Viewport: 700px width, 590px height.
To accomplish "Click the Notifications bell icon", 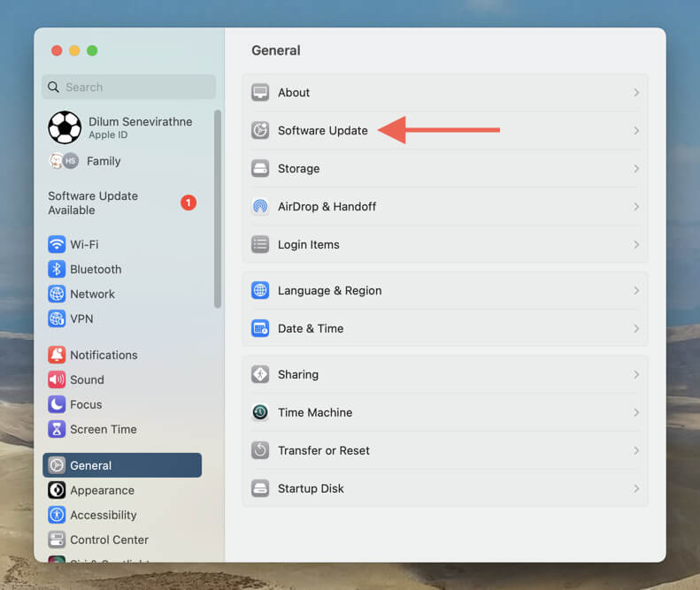I will pyautogui.click(x=57, y=355).
